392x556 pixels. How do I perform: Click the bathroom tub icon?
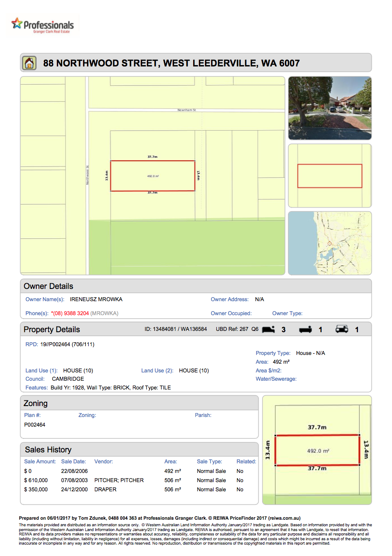305,330
